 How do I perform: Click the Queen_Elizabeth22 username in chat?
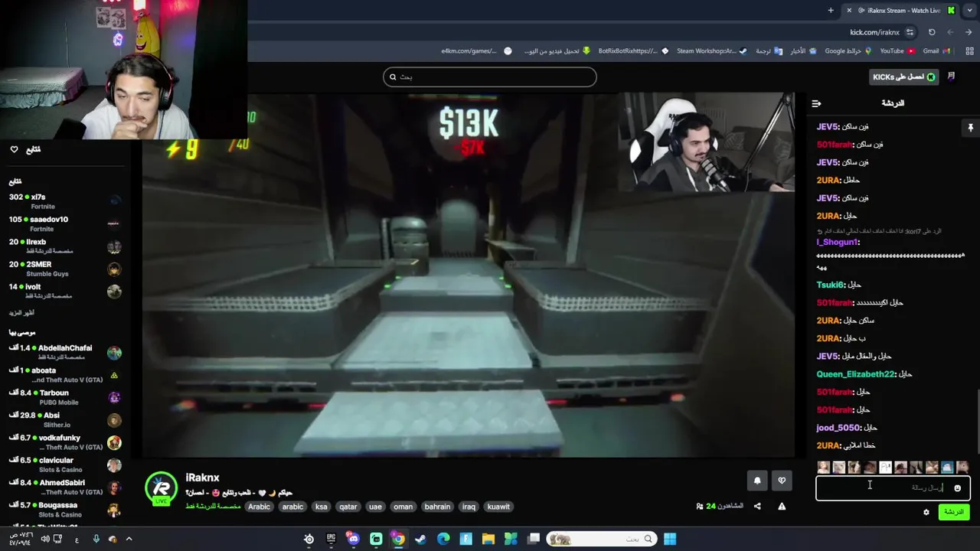(x=855, y=374)
